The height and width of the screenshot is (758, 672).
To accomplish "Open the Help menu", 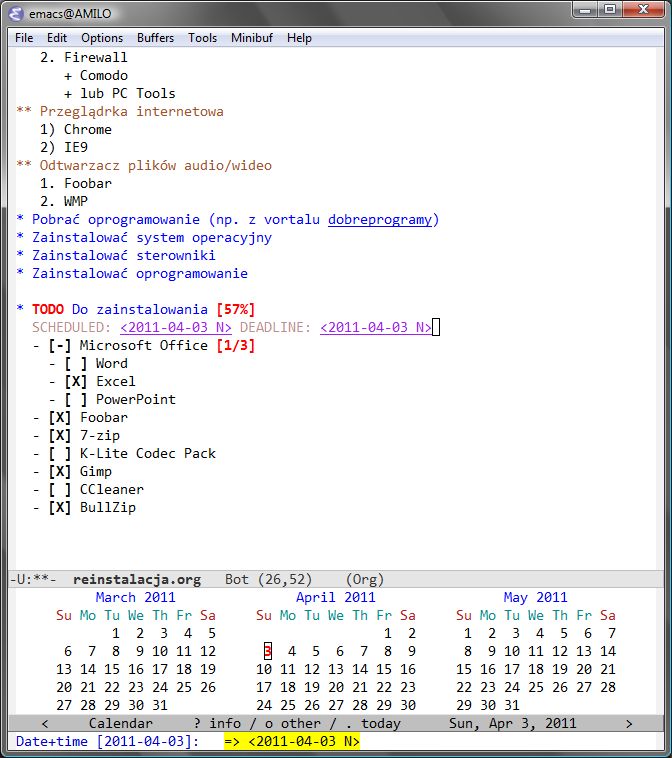I will (299, 38).
